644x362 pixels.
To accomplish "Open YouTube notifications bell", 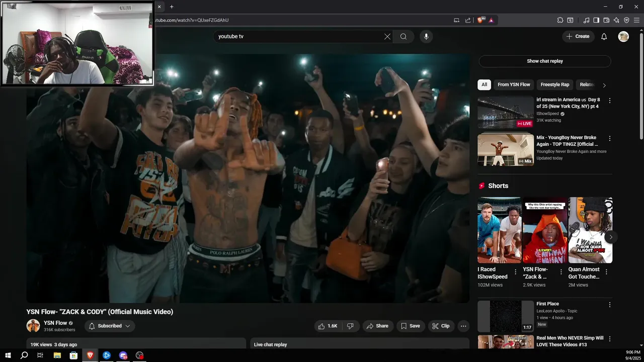I will 604,36.
